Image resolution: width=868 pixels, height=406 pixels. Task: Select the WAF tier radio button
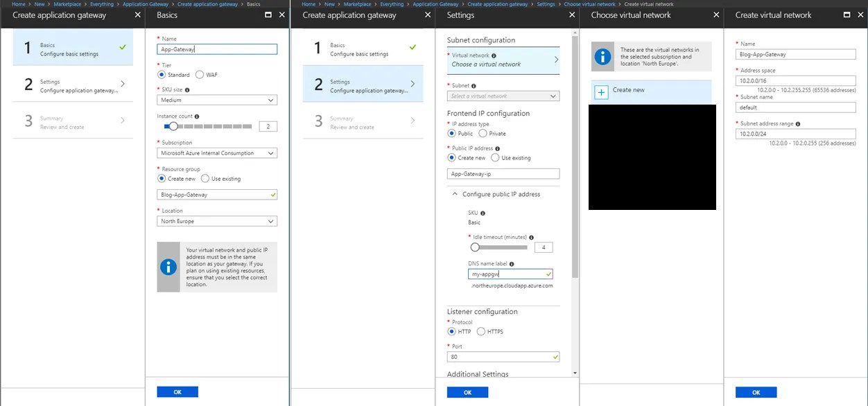tap(200, 75)
